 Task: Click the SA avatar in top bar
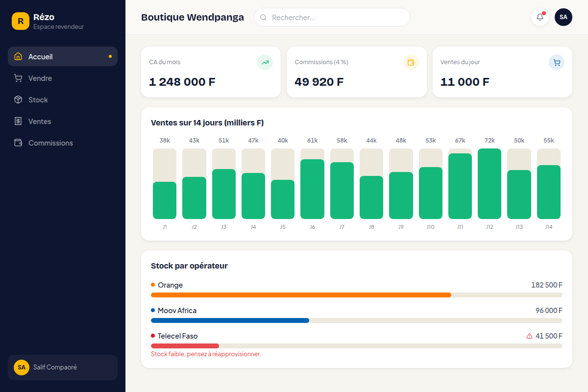point(563,17)
